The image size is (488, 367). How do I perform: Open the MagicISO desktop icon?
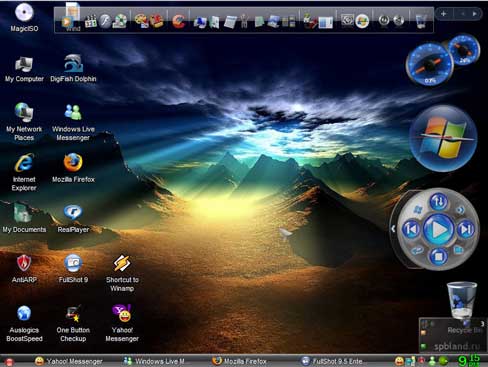(x=24, y=17)
